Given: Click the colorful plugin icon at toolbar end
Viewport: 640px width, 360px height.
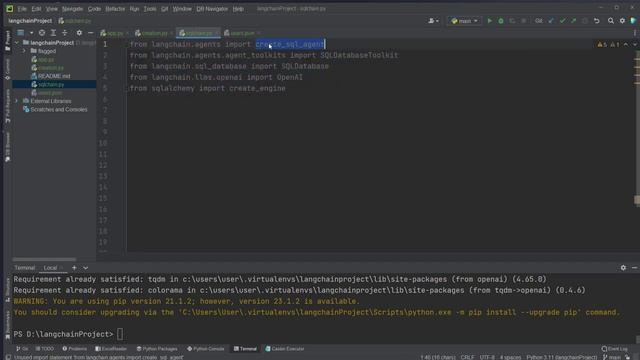Looking at the screenshot, I should (x=633, y=21).
